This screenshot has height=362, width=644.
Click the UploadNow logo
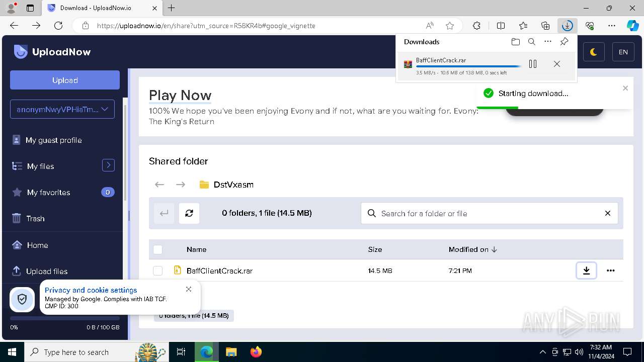[52, 51]
